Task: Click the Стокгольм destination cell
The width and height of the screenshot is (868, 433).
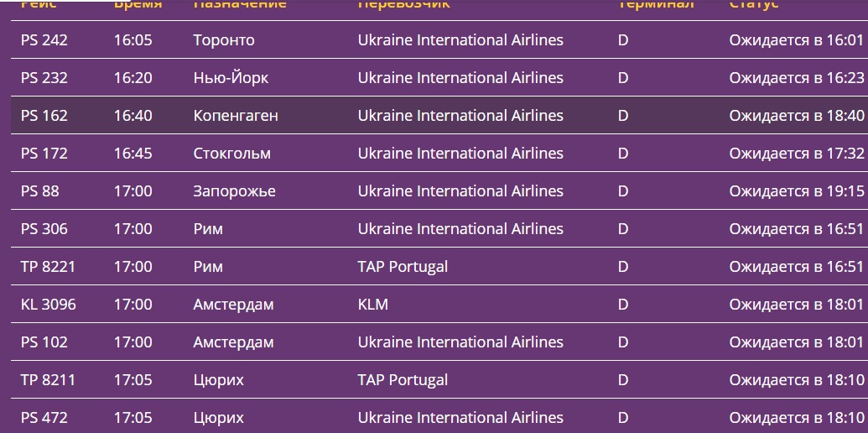Action: 232,153
